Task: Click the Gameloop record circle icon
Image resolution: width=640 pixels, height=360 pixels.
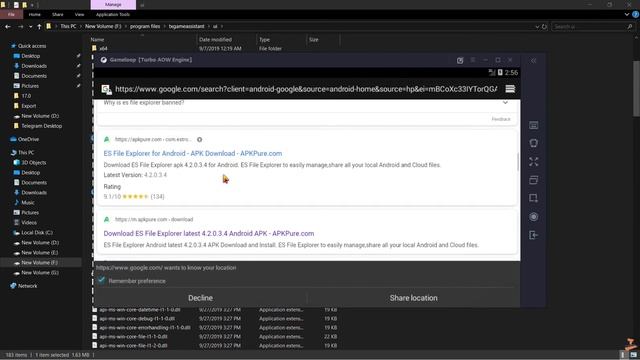Action: (533, 217)
